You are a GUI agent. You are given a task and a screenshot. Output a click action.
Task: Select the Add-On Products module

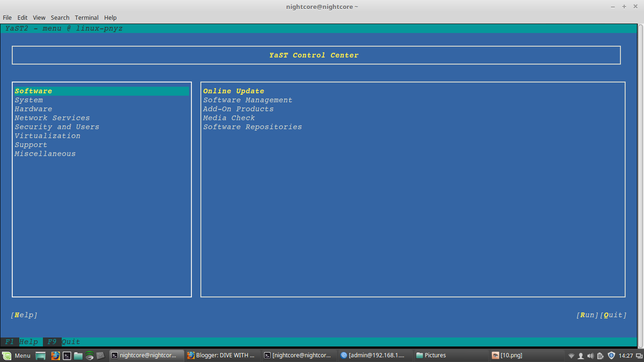(x=238, y=109)
